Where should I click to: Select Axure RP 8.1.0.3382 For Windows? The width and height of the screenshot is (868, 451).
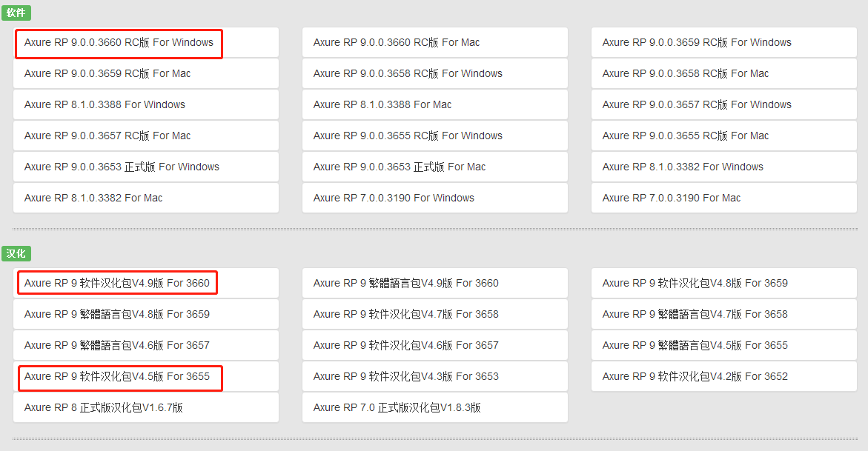point(723,167)
